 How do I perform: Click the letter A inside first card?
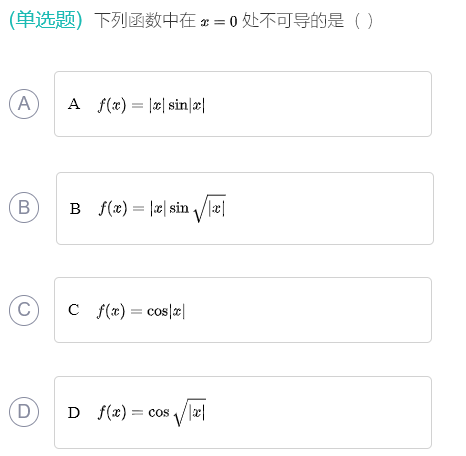pos(74,104)
